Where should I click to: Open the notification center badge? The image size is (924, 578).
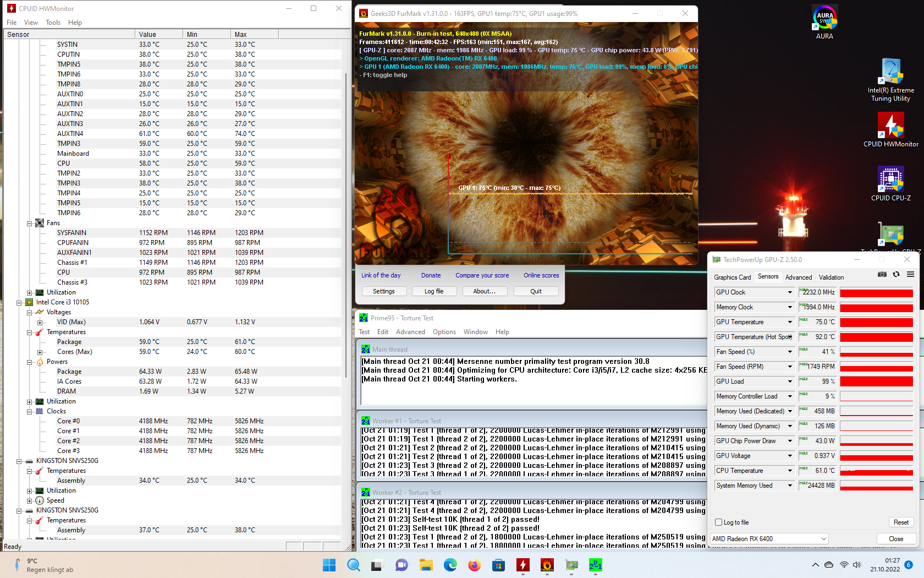click(909, 565)
